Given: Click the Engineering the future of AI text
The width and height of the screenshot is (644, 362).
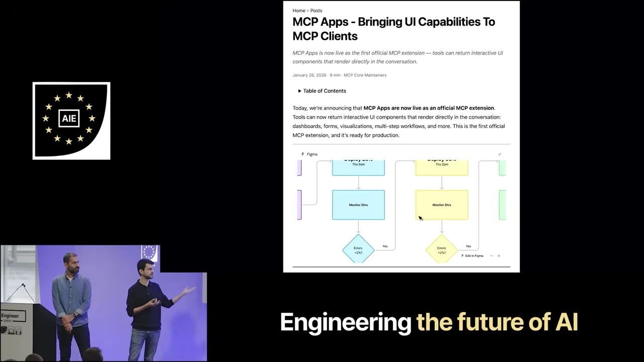Looking at the screenshot, I should (x=429, y=322).
